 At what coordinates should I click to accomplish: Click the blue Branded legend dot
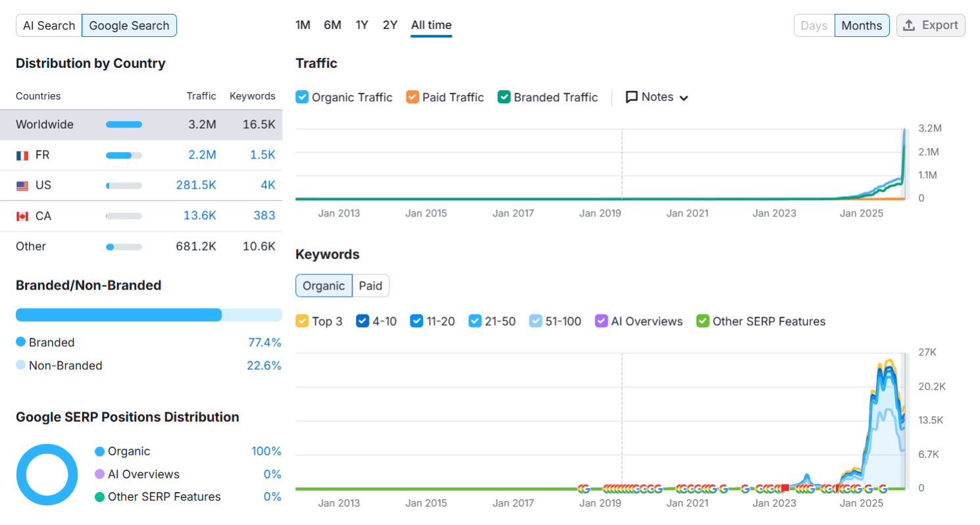[20, 342]
